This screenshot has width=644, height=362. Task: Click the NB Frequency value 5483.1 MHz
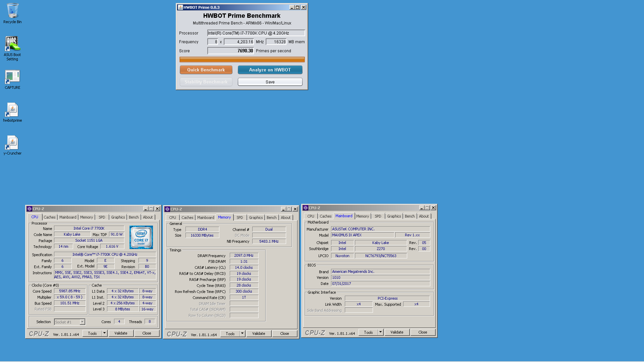[x=269, y=242]
